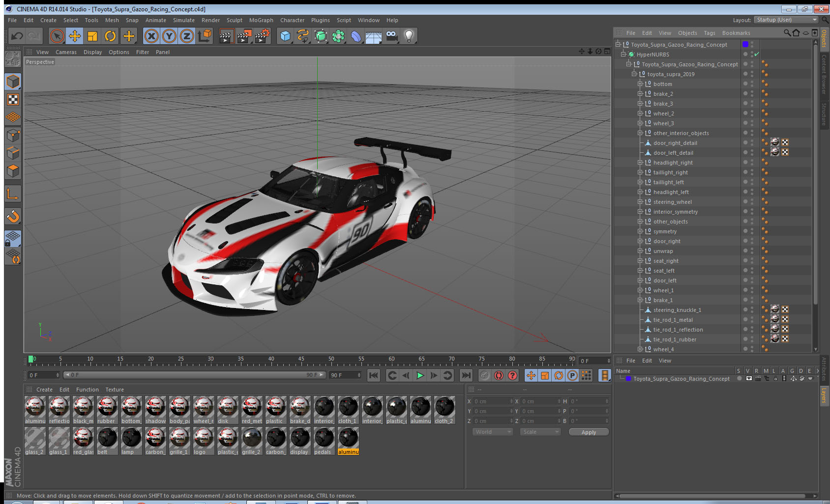This screenshot has height=504, width=830.
Task: Render the active view
Action: pyautogui.click(x=226, y=36)
